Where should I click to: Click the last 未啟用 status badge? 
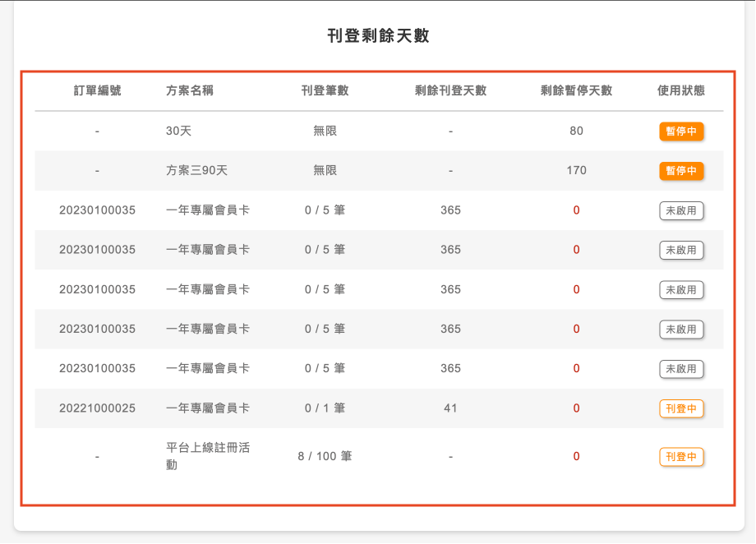click(x=681, y=369)
